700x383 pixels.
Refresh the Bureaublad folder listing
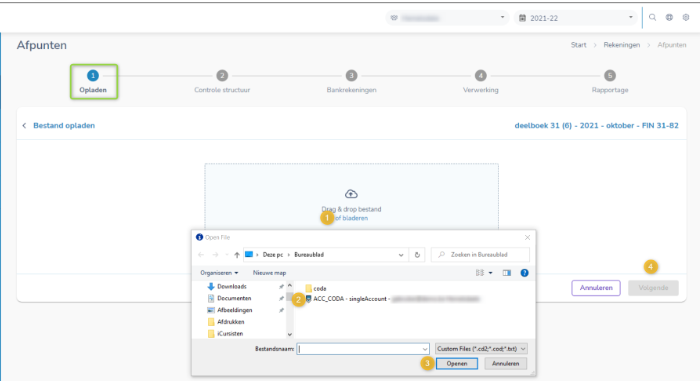[417, 255]
